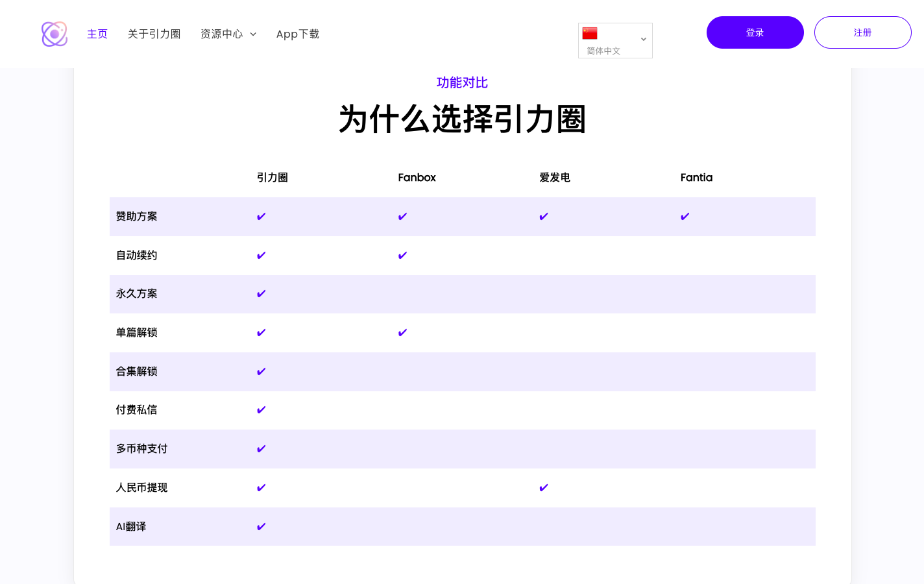This screenshot has width=924, height=584.
Task: Click the 引力圈 checkmark in 多币种支付 row
Action: (261, 449)
